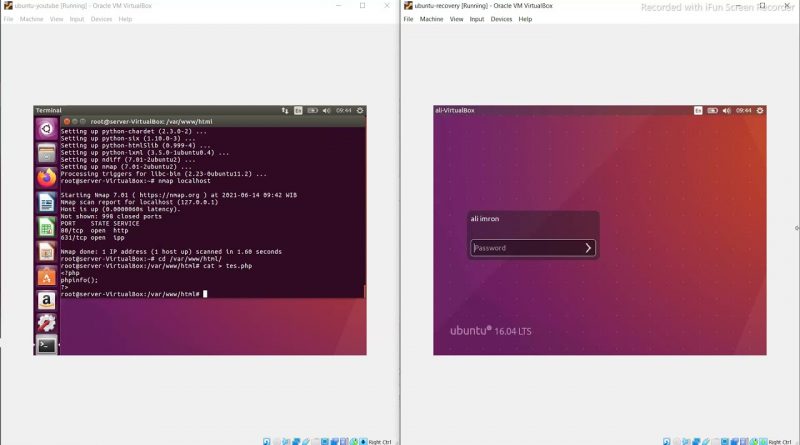This screenshot has width=800, height=445.
Task: Open Input menu in ubuntu-youtube VirtualBox window
Action: pos(77,19)
